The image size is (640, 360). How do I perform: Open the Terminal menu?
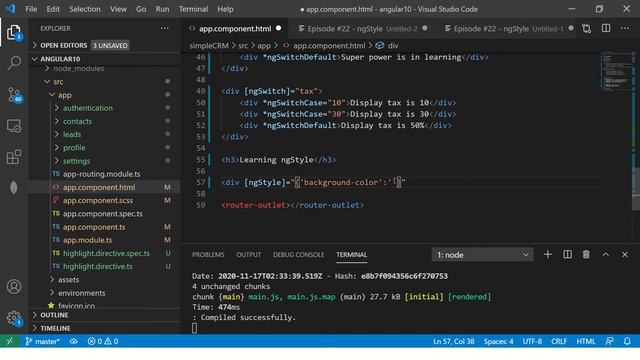[x=193, y=9]
